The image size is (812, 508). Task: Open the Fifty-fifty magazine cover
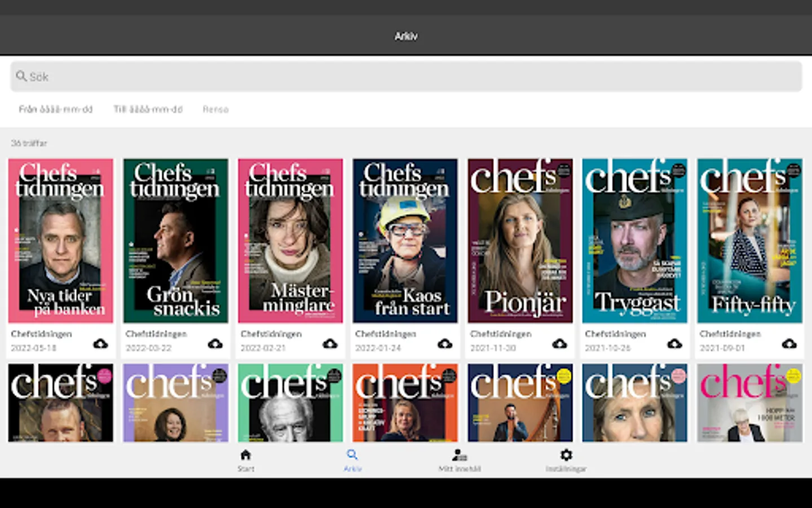[749, 240]
